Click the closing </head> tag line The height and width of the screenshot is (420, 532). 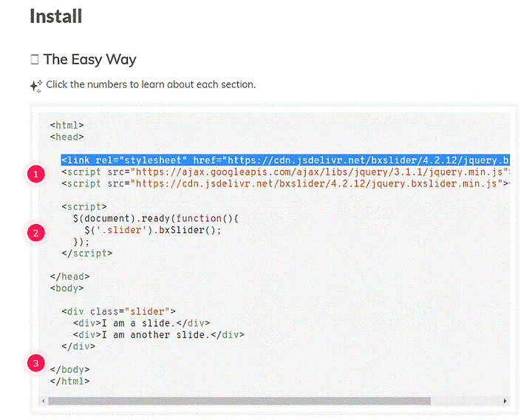point(70,277)
